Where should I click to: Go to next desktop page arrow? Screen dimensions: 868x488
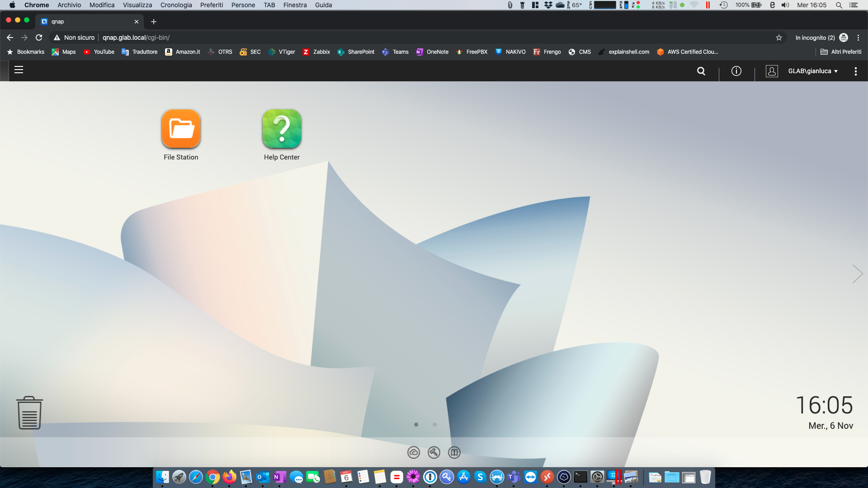[857, 274]
